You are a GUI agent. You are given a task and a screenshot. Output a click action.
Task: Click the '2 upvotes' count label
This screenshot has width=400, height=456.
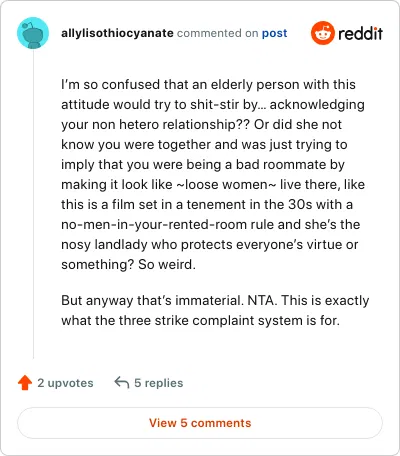(x=65, y=383)
